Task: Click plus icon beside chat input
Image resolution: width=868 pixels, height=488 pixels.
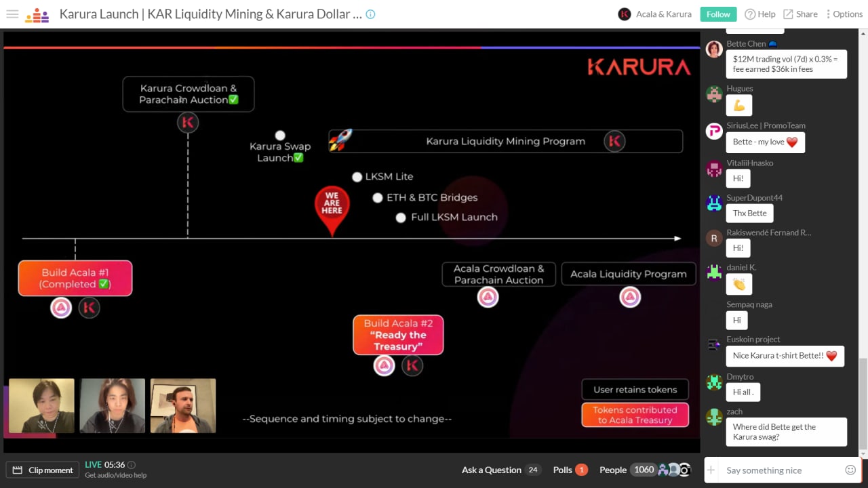Action: 711,470
